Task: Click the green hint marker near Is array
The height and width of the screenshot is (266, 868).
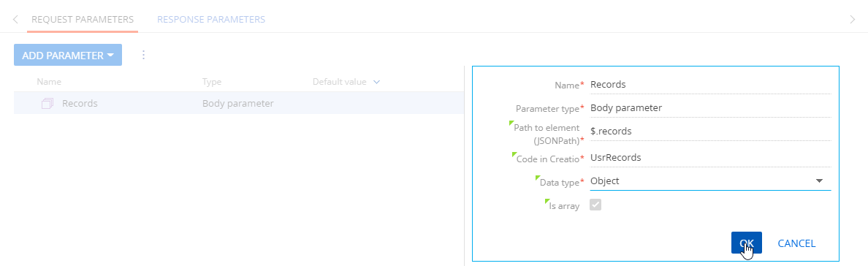Action: tap(547, 202)
